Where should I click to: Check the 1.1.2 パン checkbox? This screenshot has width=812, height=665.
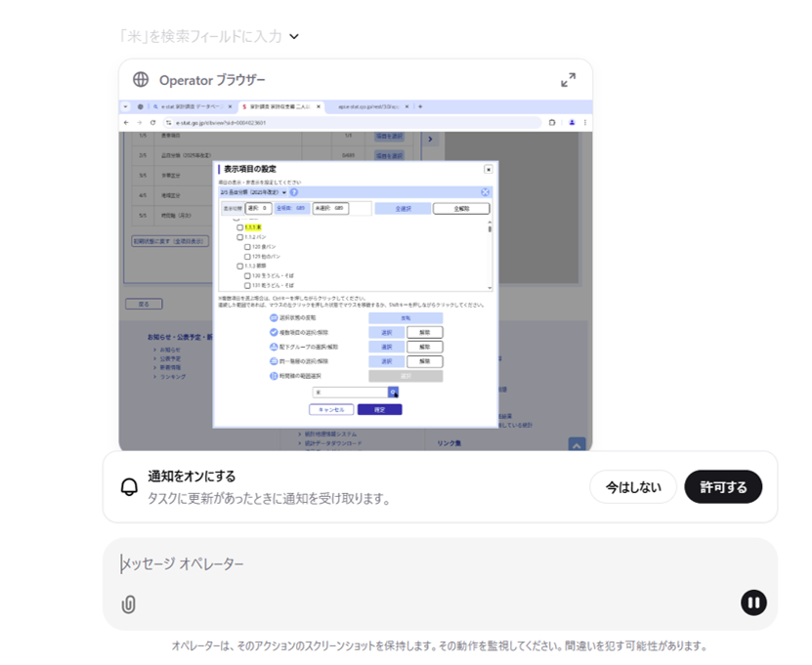click(239, 237)
